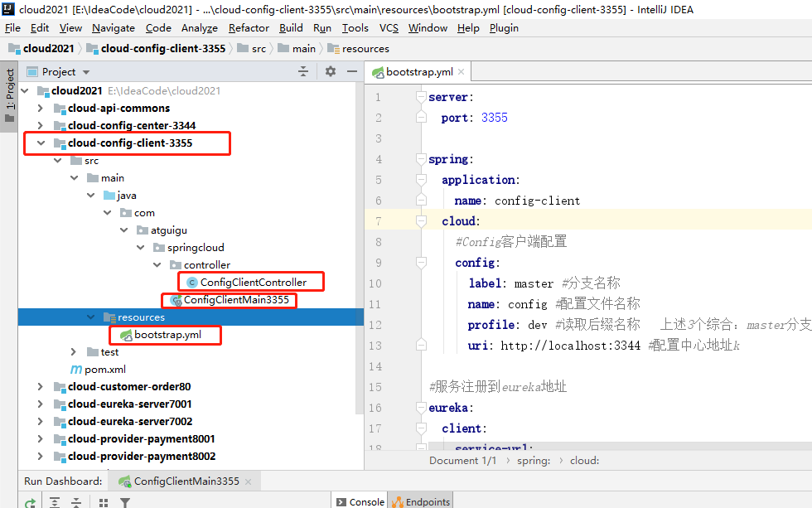This screenshot has height=508, width=812.
Task: Select the springcloud package in tree
Action: 196,248
